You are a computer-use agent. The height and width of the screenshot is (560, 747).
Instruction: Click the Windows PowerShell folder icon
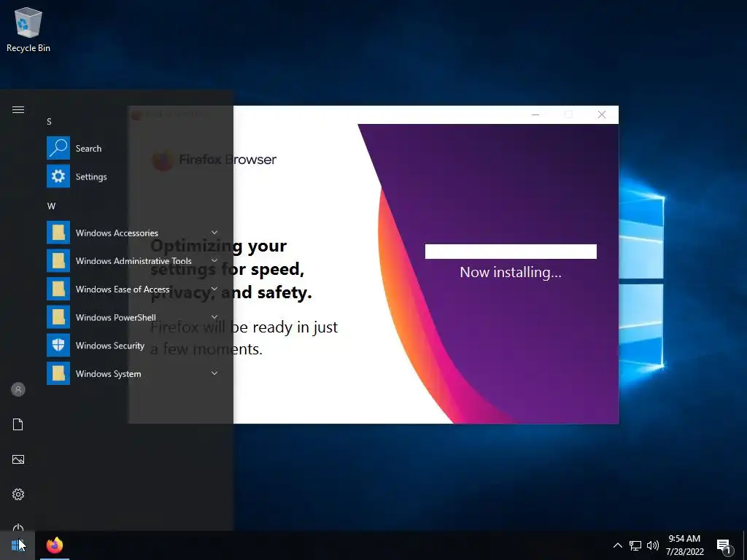(58, 317)
